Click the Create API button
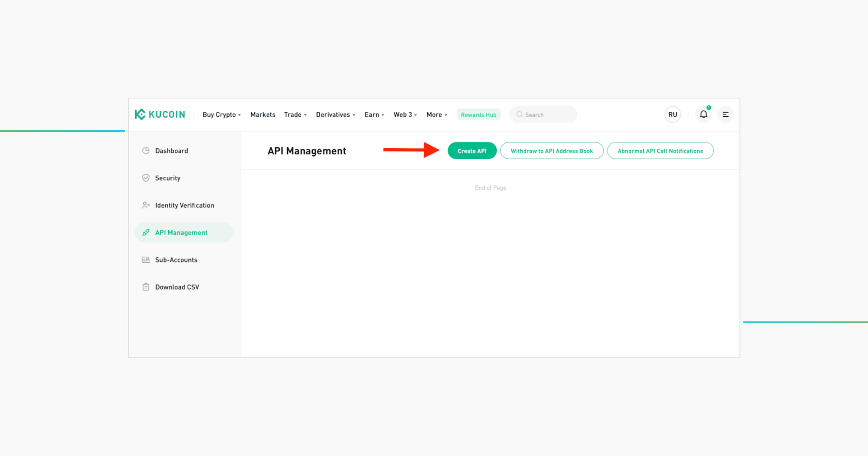Screen dimensions: 868x456 point(472,151)
